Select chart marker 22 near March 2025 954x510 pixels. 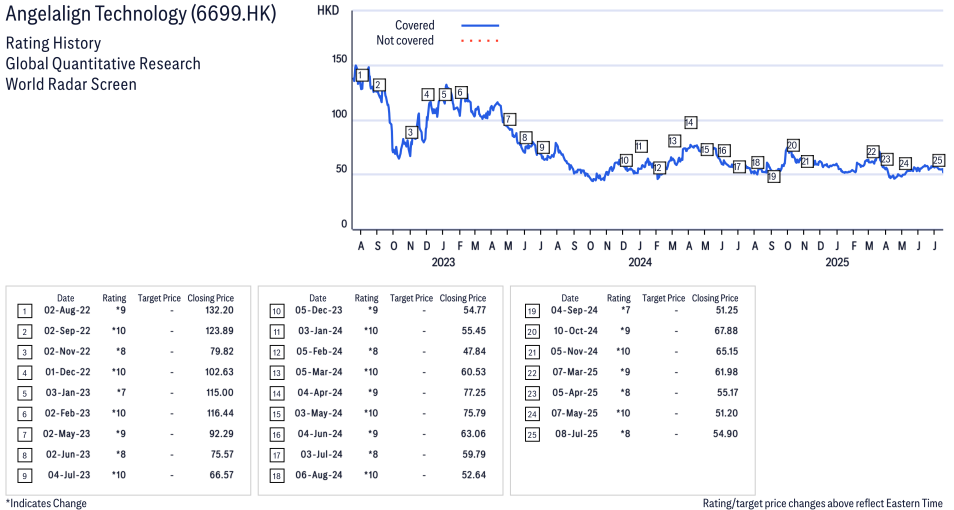coord(872,152)
